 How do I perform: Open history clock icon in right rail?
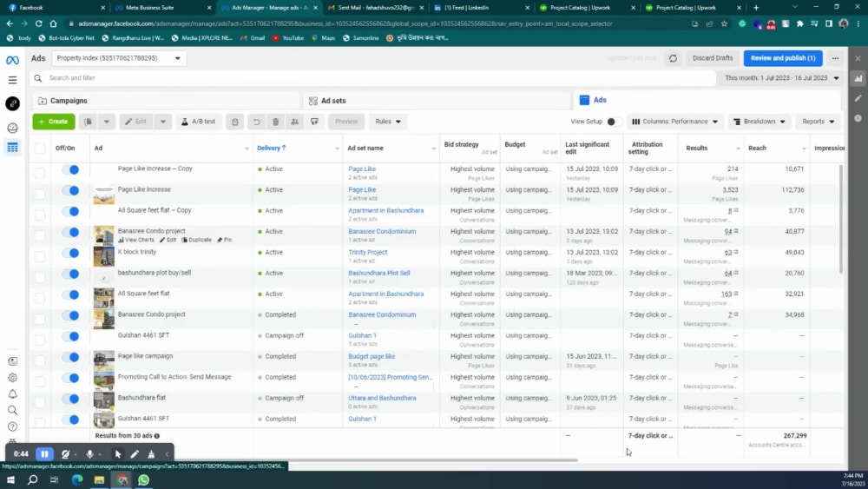858,118
